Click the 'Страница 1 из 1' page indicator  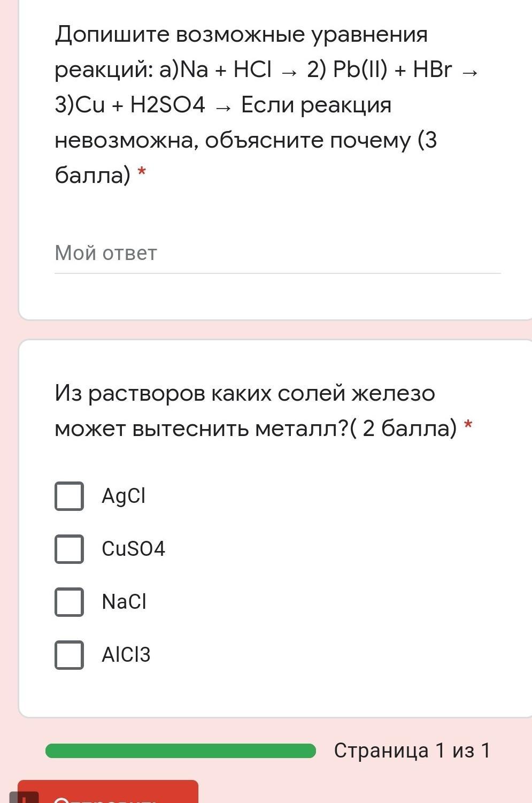pyautogui.click(x=412, y=751)
